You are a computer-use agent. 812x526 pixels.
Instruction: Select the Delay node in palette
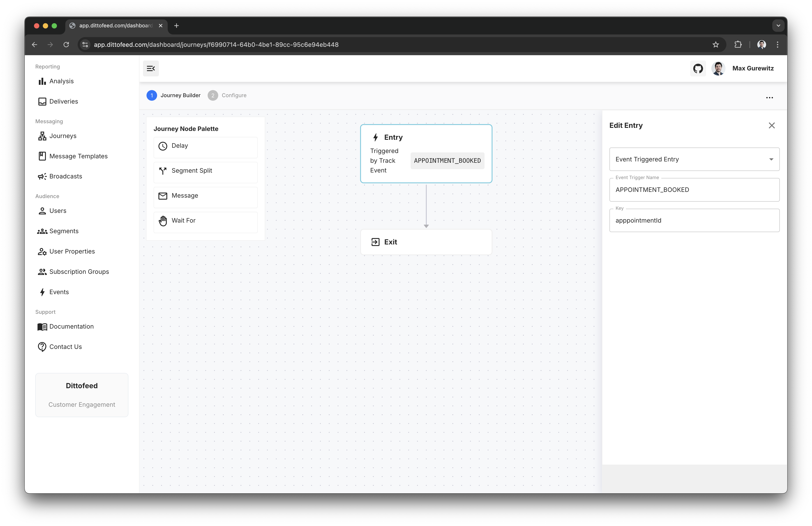(205, 146)
